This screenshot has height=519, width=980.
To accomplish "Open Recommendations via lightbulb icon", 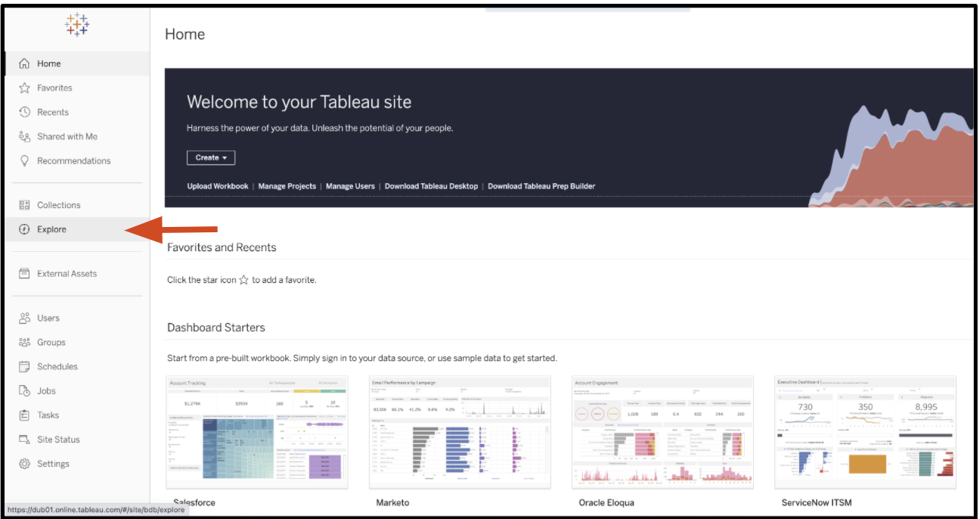I will tap(24, 160).
